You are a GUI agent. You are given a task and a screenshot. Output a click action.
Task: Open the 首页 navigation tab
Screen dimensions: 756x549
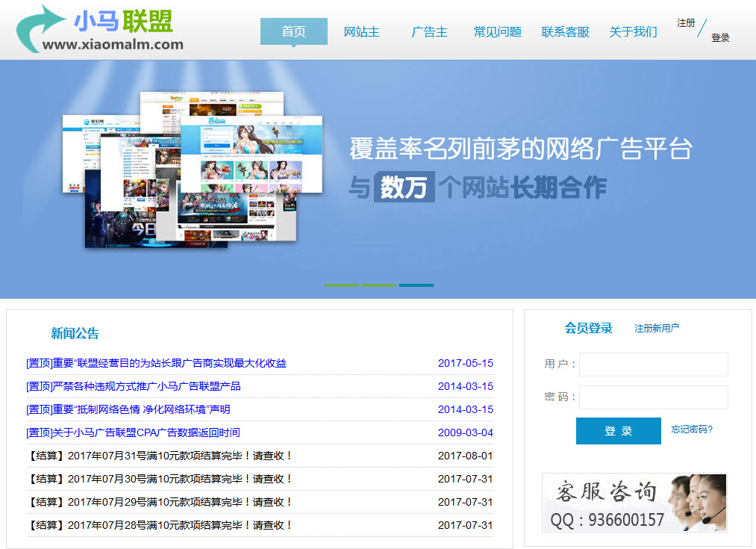[293, 31]
